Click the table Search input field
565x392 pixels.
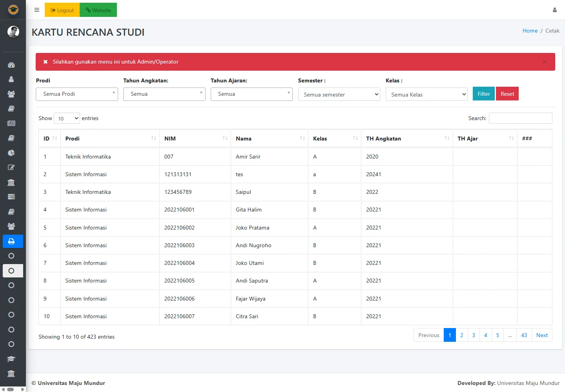pyautogui.click(x=520, y=118)
